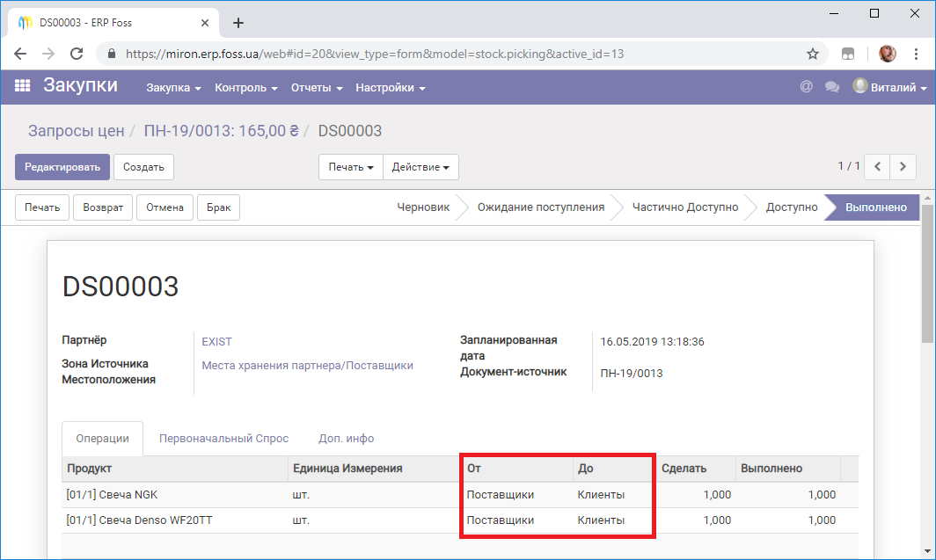936x560 pixels.
Task: Open the conversations chat icon
Action: 831,87
